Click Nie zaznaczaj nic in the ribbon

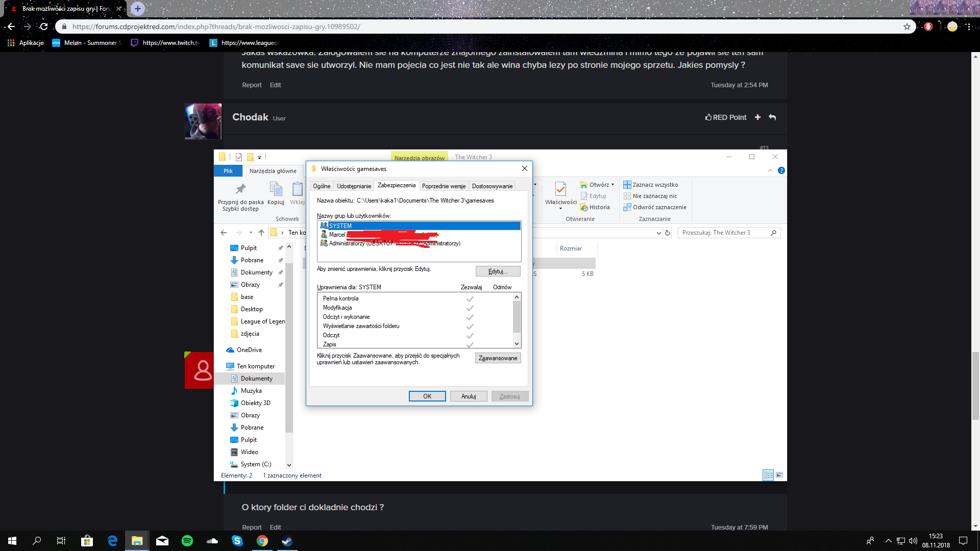[650, 196]
